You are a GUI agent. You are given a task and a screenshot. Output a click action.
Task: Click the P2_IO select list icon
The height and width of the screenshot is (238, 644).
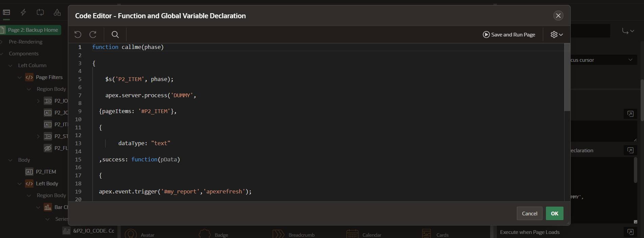coord(48,101)
